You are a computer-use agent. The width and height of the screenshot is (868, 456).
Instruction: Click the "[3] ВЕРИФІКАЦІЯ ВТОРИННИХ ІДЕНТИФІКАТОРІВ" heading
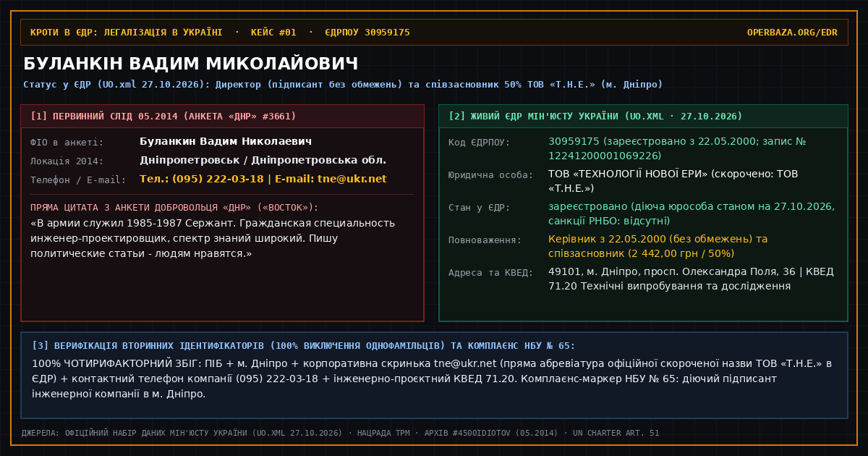(x=304, y=346)
